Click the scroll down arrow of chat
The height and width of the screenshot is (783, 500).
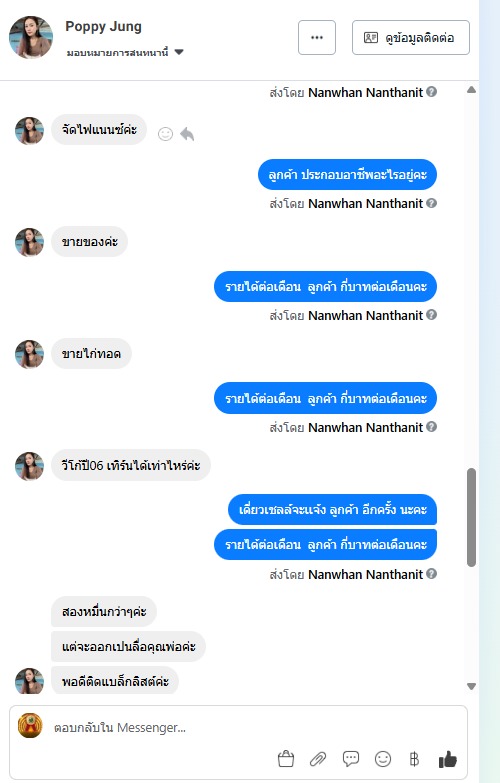point(471,686)
